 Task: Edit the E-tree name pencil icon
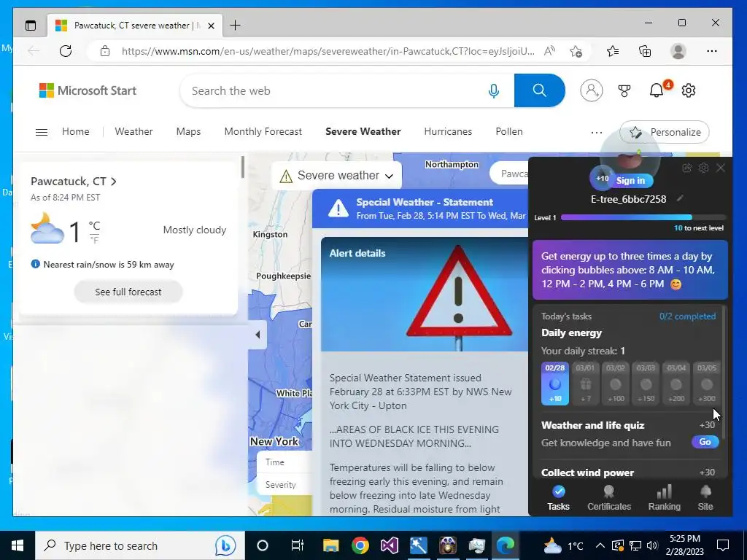click(x=680, y=198)
